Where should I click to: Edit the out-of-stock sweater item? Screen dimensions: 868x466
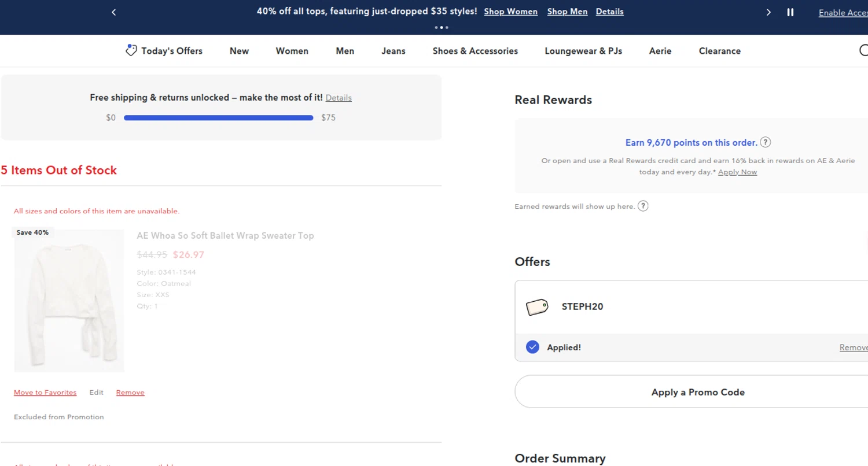tap(96, 392)
